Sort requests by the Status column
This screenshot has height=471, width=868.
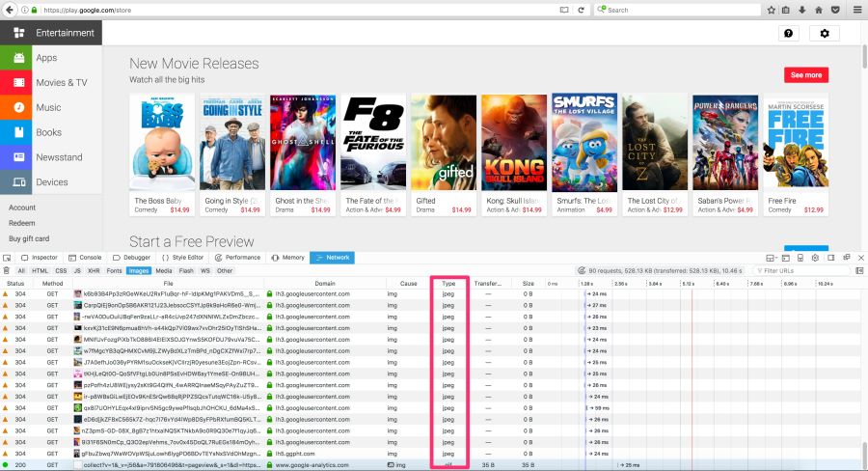point(15,283)
